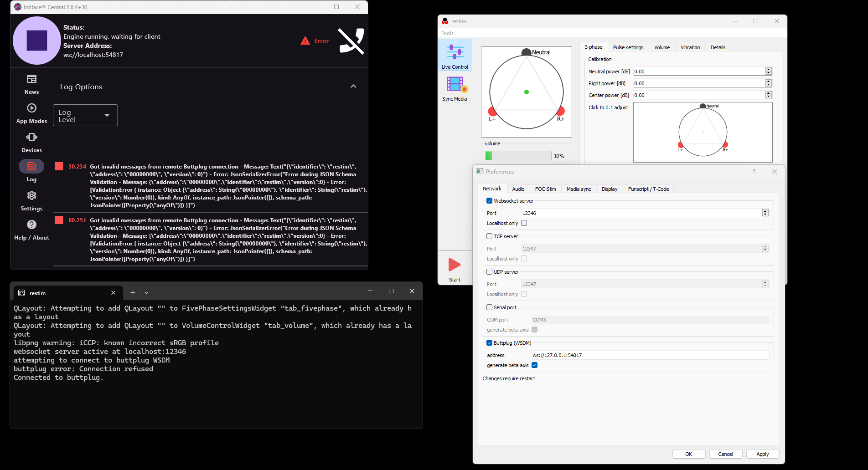Enable the TCP server checkbox

(489, 236)
